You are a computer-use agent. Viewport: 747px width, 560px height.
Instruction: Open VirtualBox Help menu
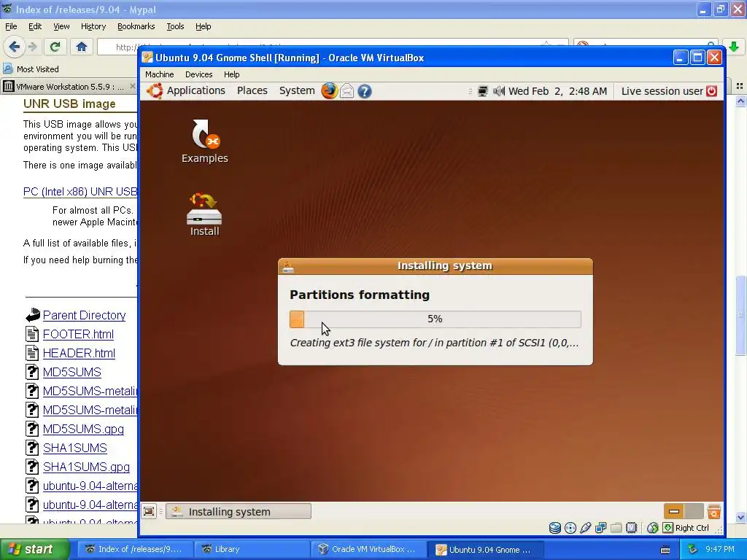[231, 74]
